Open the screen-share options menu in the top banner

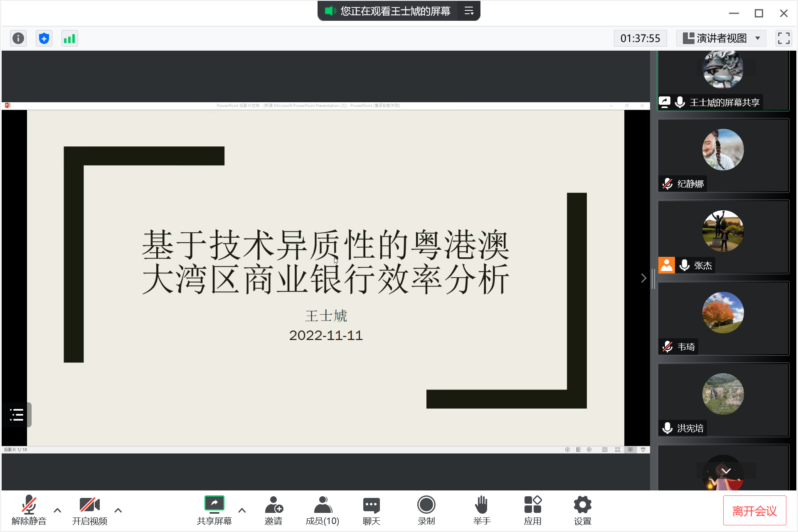click(x=469, y=11)
